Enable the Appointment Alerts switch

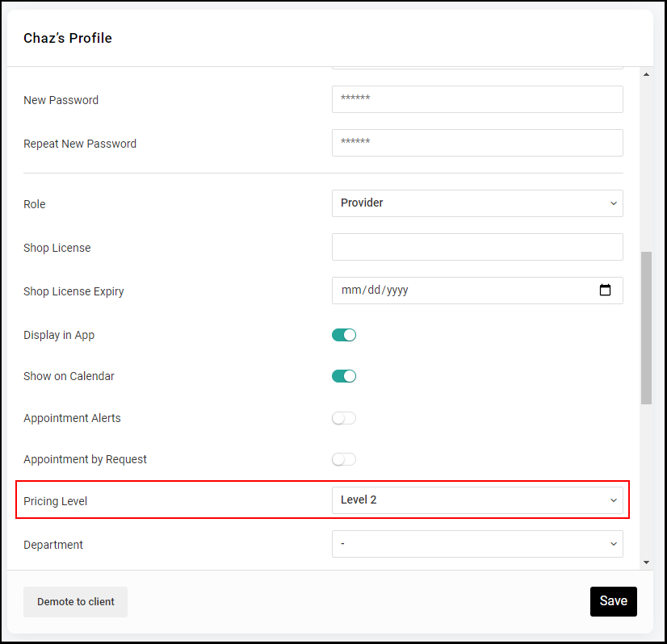(344, 418)
